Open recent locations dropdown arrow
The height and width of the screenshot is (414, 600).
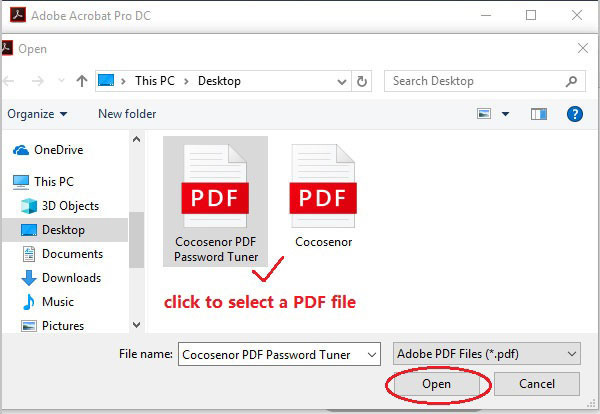tap(61, 81)
